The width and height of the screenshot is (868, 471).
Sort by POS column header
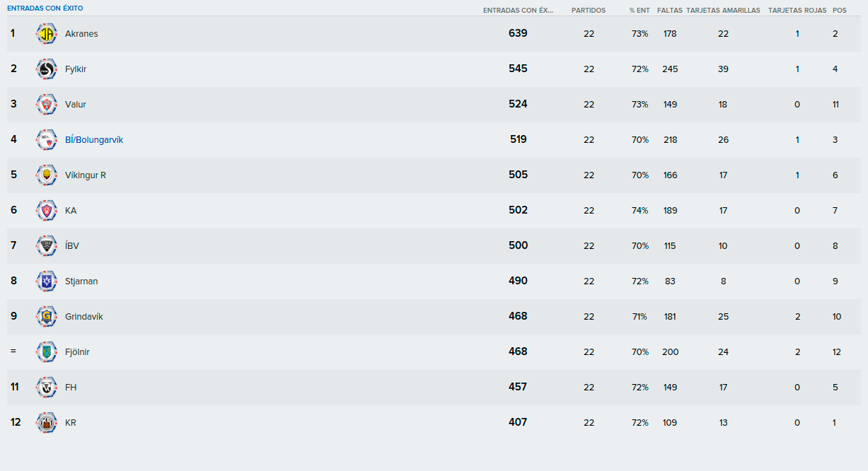[x=840, y=11]
